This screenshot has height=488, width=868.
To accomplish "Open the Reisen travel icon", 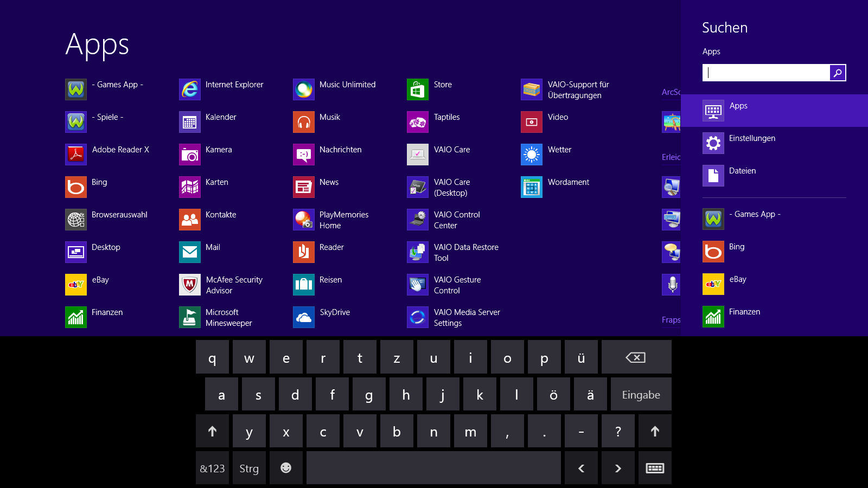I will click(304, 285).
